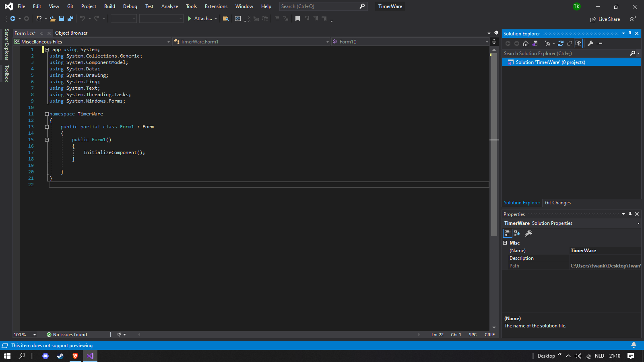The height and width of the screenshot is (362, 644).
Task: Toggle auto-hide pin on Solution Explorer
Action: click(630, 34)
